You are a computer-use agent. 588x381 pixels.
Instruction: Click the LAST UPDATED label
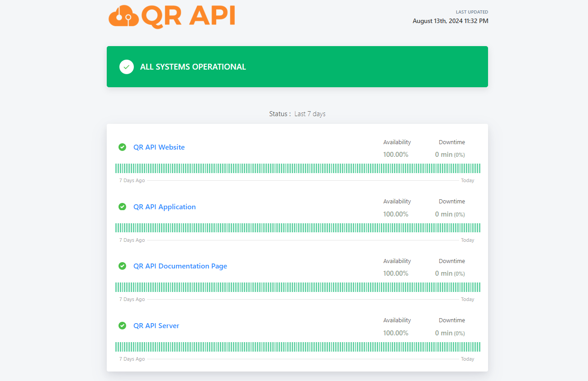472,12
